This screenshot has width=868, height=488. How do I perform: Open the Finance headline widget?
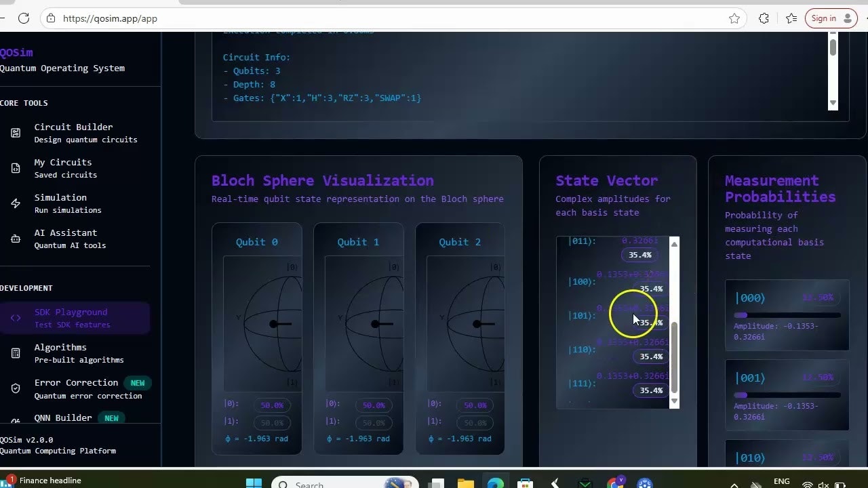(42, 481)
